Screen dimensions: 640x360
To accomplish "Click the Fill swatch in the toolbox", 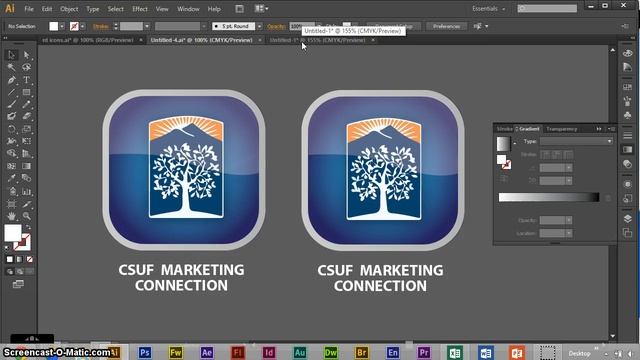I will [x=13, y=233].
